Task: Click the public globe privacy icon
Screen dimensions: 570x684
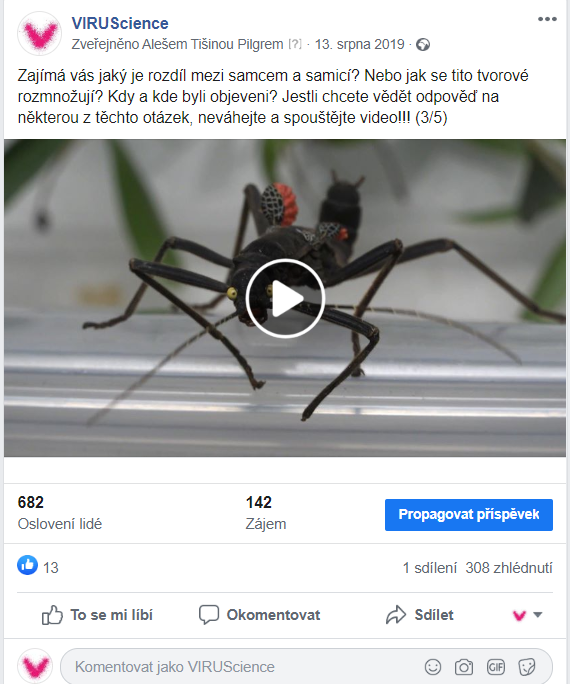Action: coord(423,44)
